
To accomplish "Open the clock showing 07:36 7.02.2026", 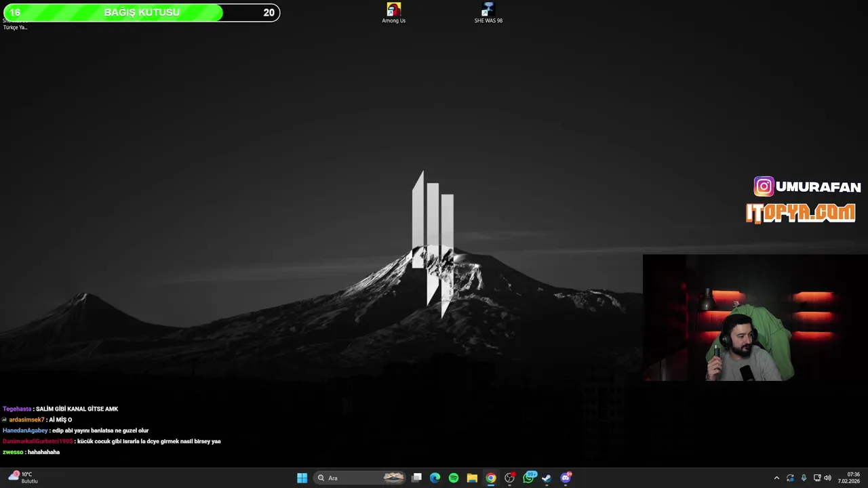I will click(x=848, y=478).
